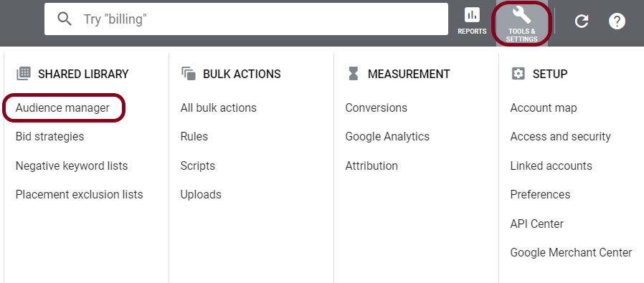Click the search magnifier icon
Viewport: 644px width, 283px height.
tap(65, 19)
